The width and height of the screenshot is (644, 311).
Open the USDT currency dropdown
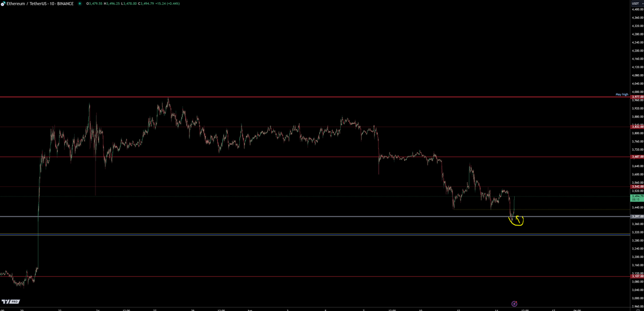click(x=636, y=3)
